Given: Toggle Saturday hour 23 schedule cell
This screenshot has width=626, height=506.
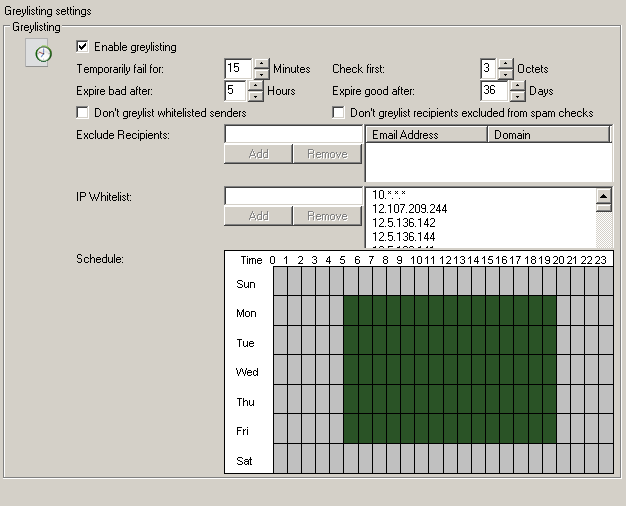Looking at the screenshot, I should tap(606, 460).
